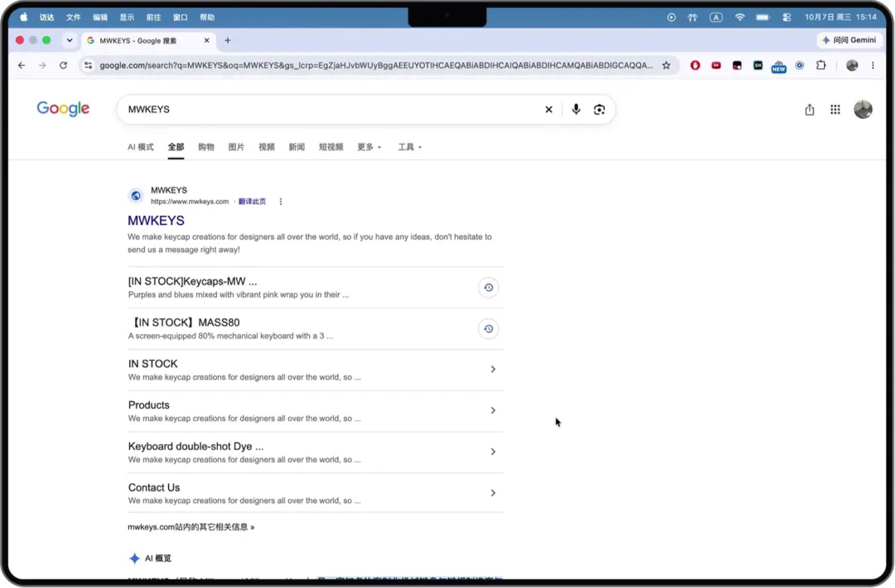Image resolution: width=895 pixels, height=588 pixels.
Task: Switch to AI 模式 tab
Action: [140, 147]
